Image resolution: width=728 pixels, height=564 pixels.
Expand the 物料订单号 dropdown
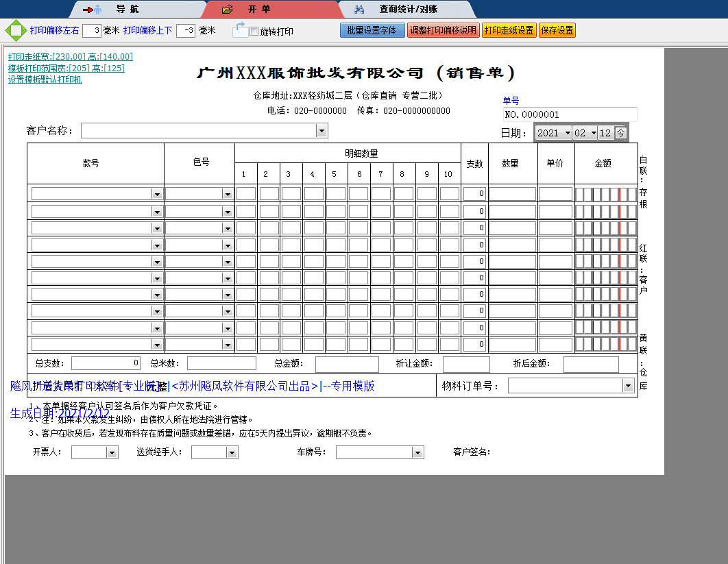pos(627,386)
